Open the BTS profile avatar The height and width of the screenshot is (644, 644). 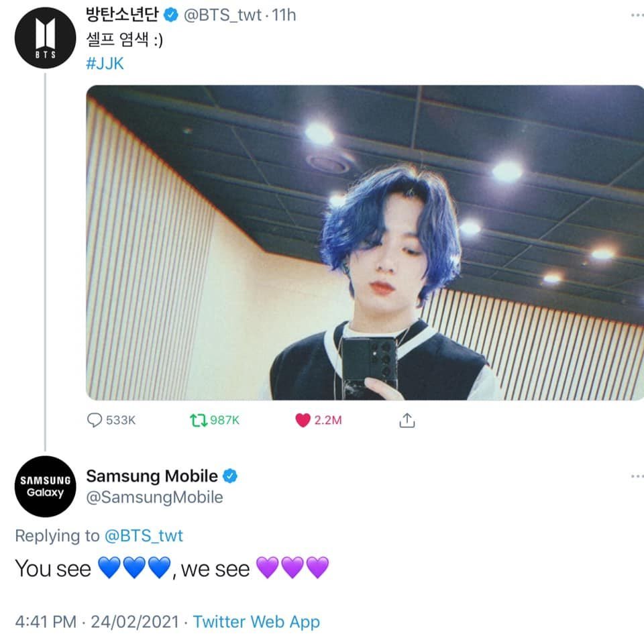45,38
